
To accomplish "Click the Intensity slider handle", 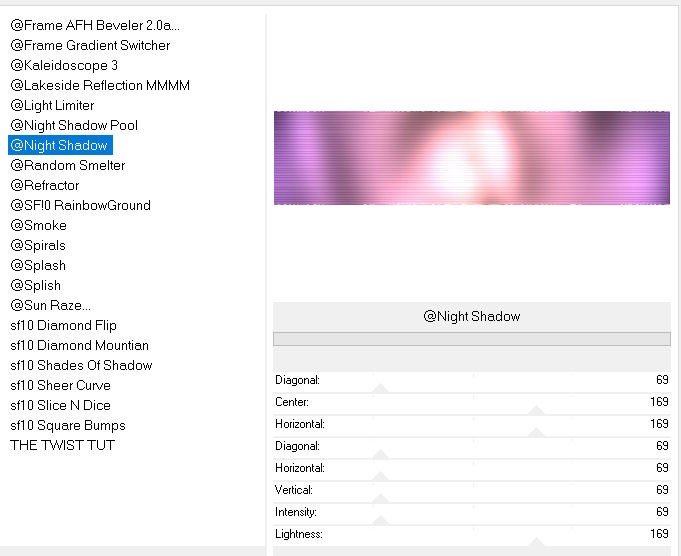I will [379, 520].
